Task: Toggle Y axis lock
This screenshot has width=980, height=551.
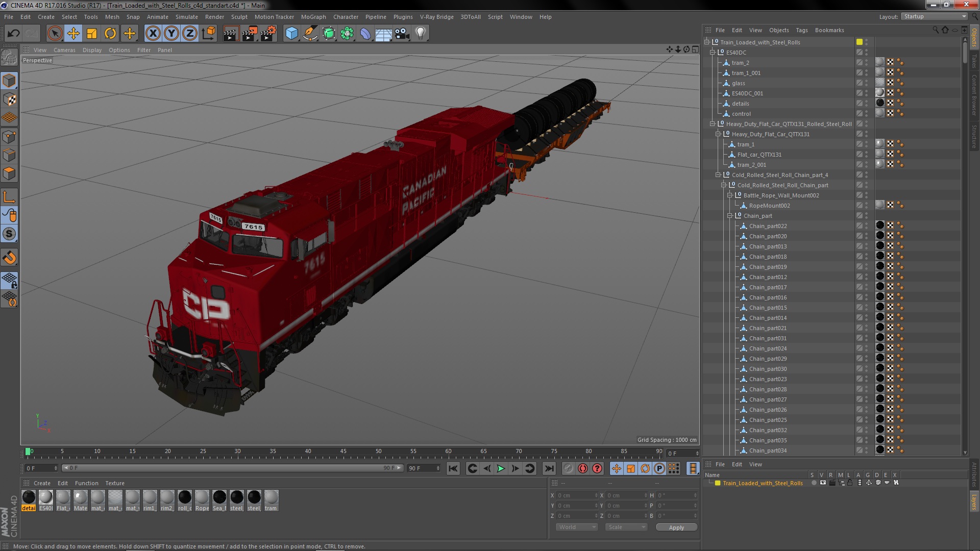Action: pos(171,34)
